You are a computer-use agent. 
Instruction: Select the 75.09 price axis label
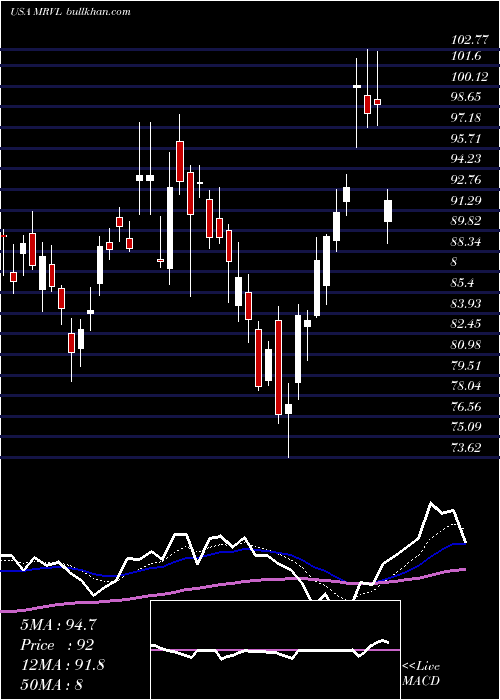tap(466, 427)
